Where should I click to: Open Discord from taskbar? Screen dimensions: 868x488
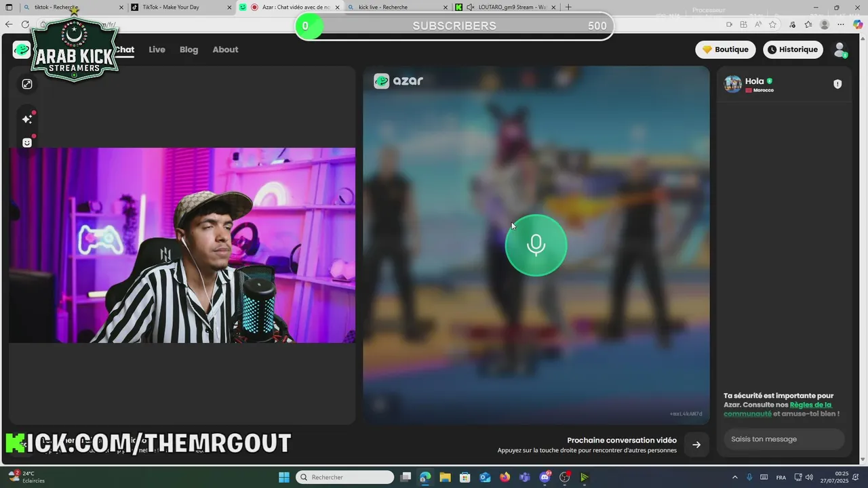[545, 477]
